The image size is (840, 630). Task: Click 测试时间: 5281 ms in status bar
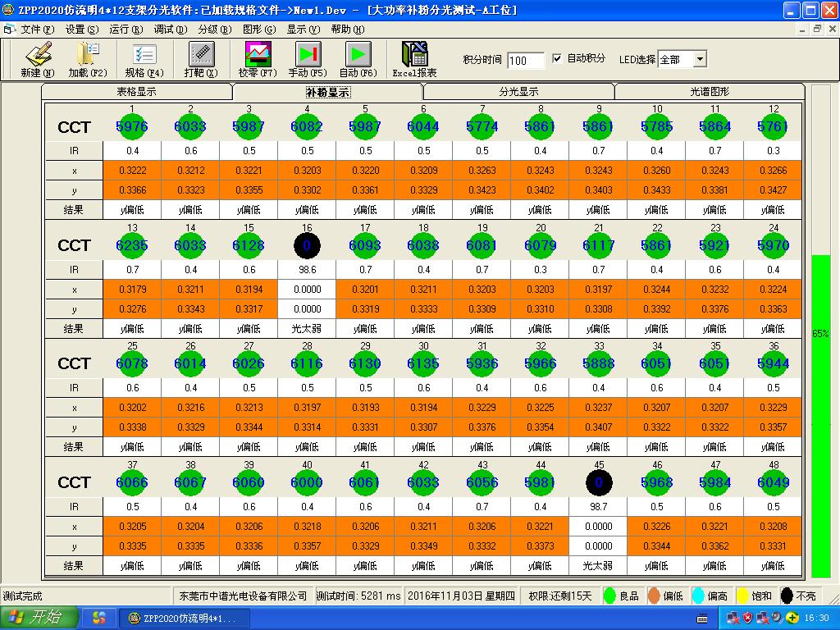[x=358, y=596]
